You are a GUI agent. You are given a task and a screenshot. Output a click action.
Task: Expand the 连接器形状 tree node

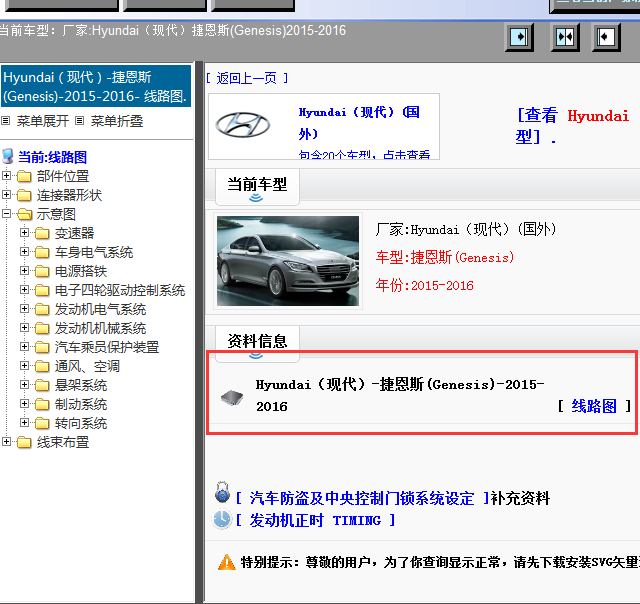tap(6, 194)
